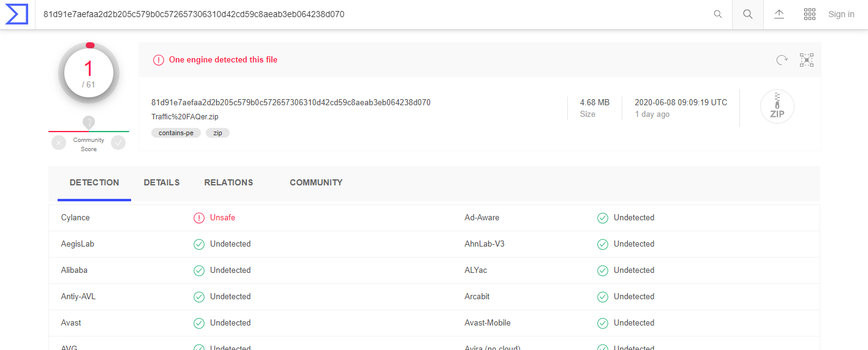Viewport: 868px width, 350px height.
Task: Click the ZIP file type icon
Action: 777,107
